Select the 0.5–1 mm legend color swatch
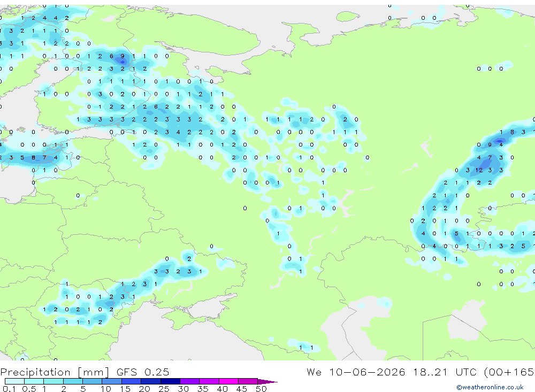 point(34,381)
